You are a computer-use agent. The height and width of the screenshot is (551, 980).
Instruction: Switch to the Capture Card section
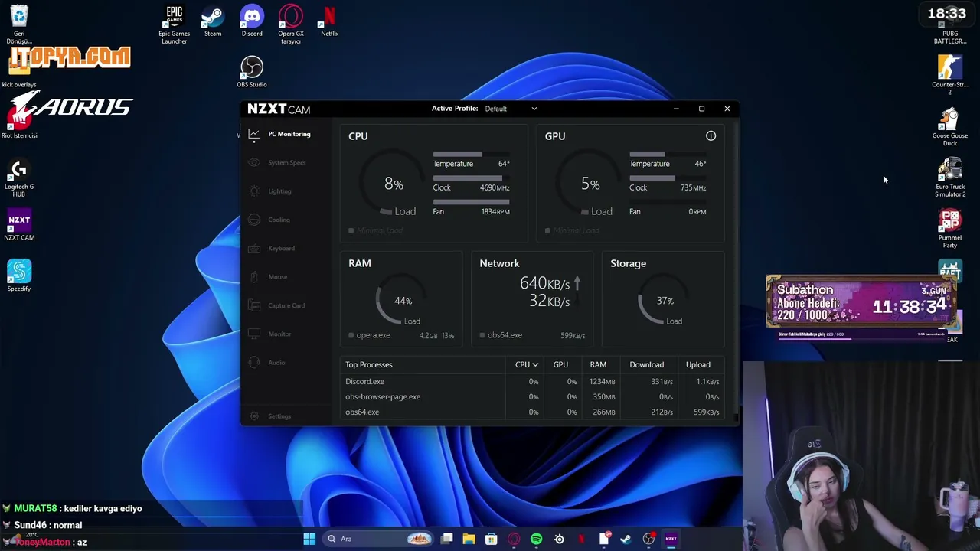click(x=286, y=305)
